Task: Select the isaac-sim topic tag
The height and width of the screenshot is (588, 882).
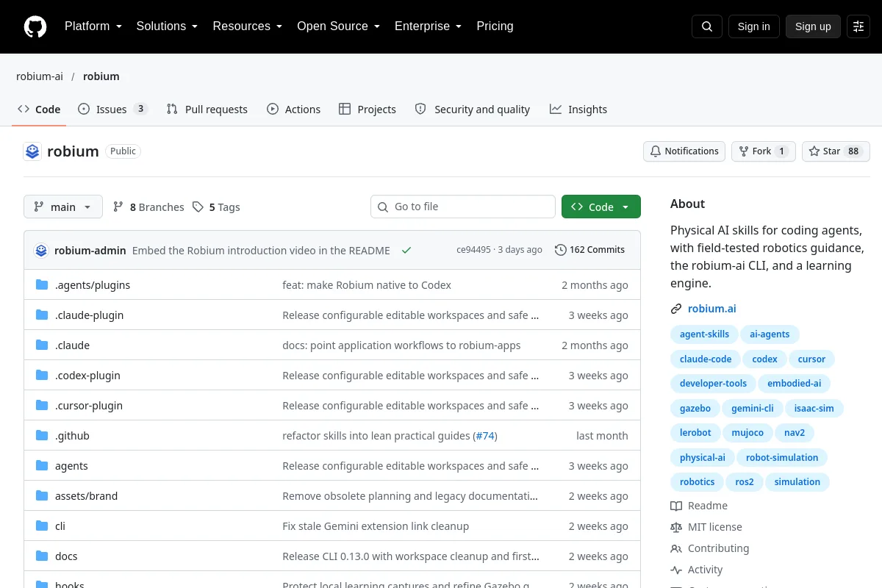Action: 814,409
